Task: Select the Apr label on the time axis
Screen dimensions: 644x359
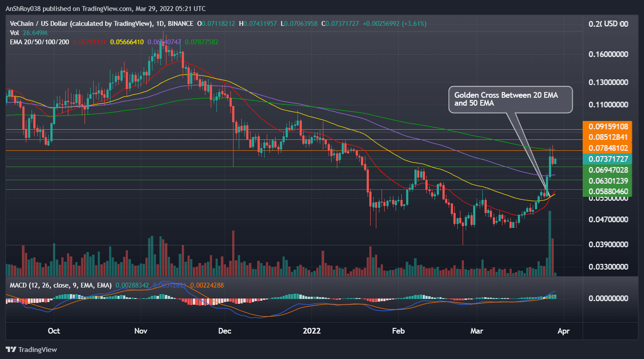Action: [564, 331]
